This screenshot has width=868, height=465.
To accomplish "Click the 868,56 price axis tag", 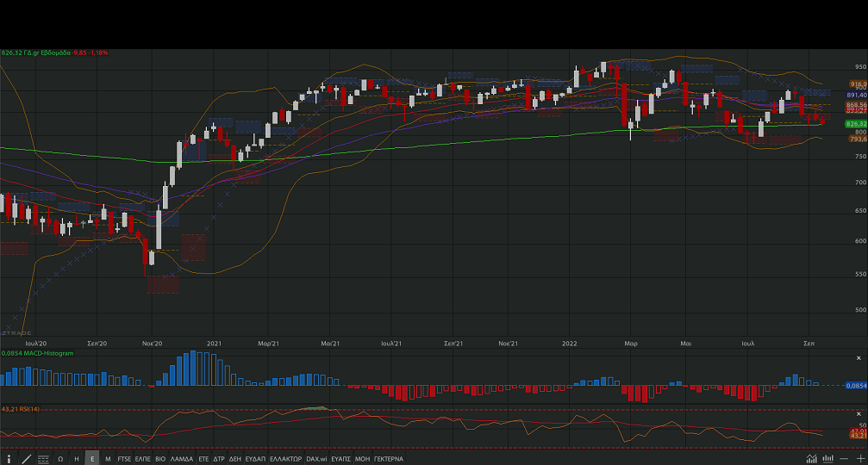I will point(857,105).
